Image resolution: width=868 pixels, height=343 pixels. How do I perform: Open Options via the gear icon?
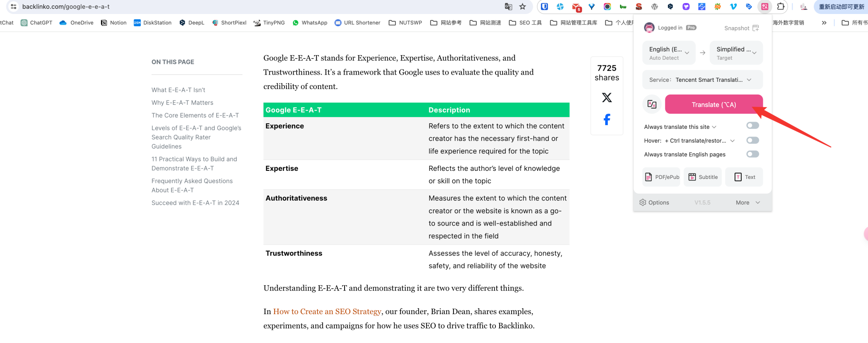coord(643,202)
